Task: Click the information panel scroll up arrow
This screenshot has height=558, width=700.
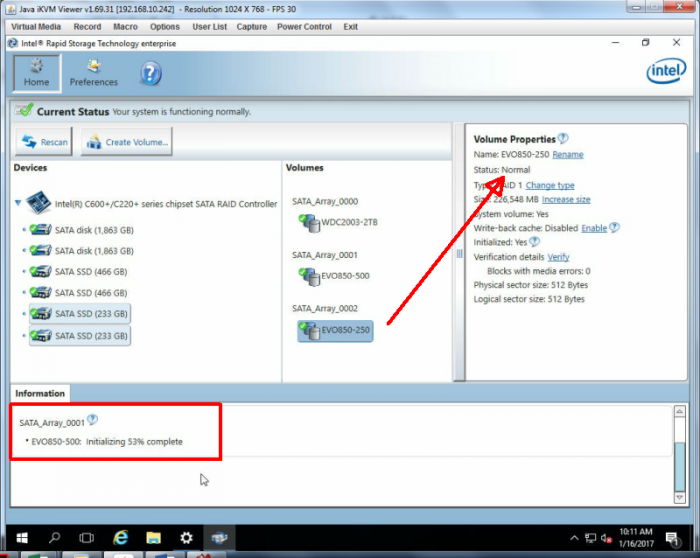Action: (x=679, y=411)
